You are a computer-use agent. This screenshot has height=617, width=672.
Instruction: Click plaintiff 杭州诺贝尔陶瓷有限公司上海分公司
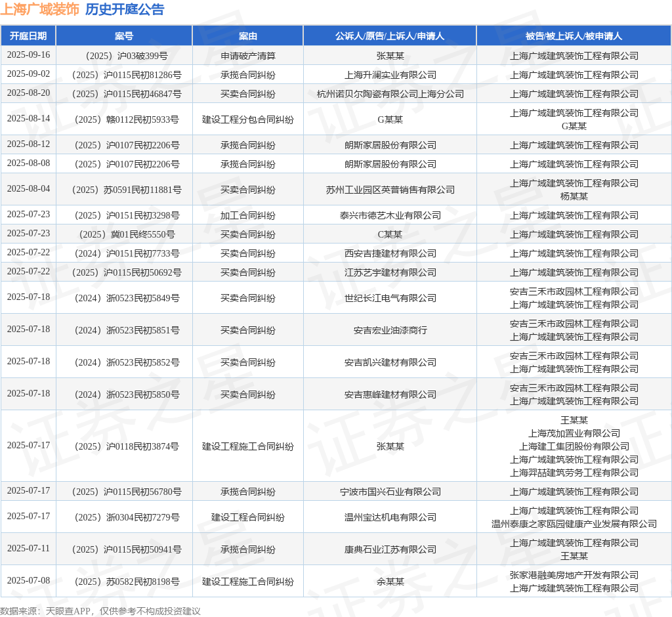390,93
